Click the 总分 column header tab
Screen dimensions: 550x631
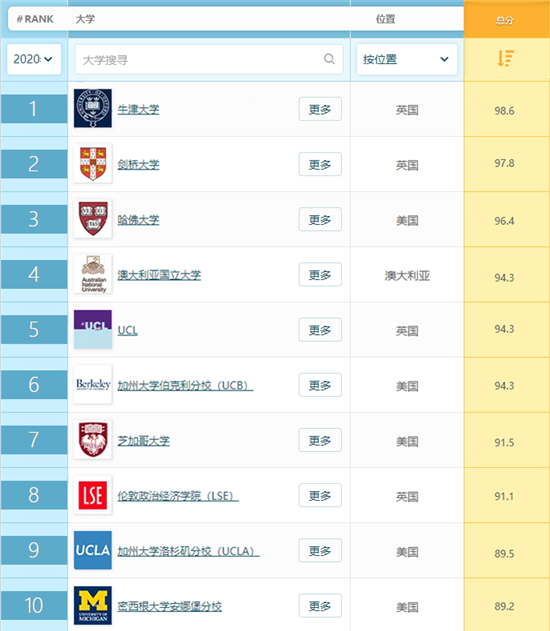(507, 20)
